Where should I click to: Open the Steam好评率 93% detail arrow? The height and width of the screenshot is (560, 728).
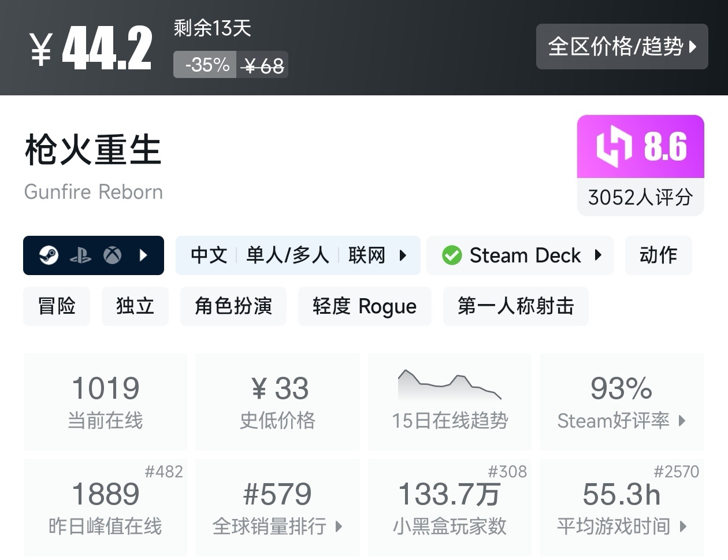pos(682,421)
